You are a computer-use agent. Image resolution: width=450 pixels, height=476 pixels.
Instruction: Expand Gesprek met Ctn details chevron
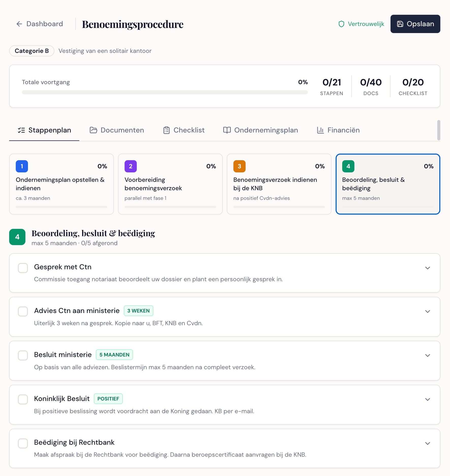427,268
